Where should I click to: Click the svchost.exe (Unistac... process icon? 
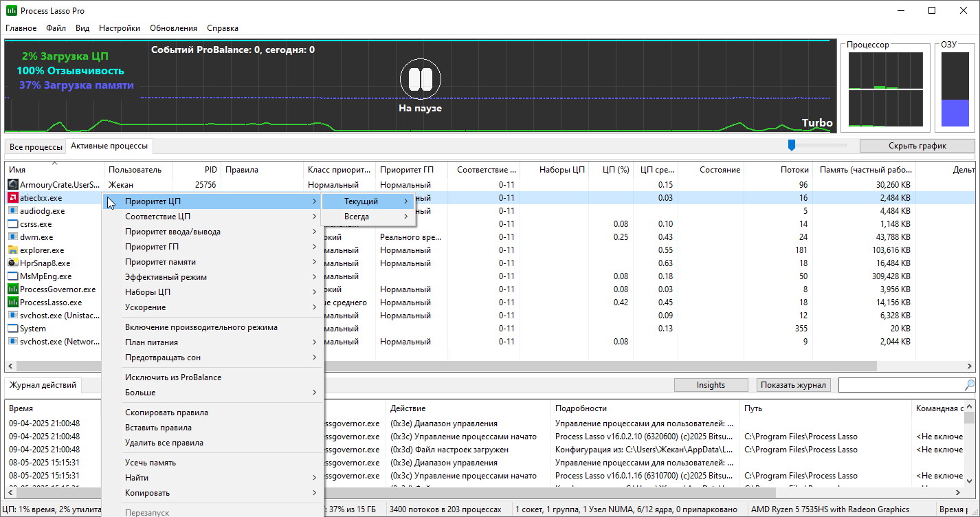coord(13,316)
